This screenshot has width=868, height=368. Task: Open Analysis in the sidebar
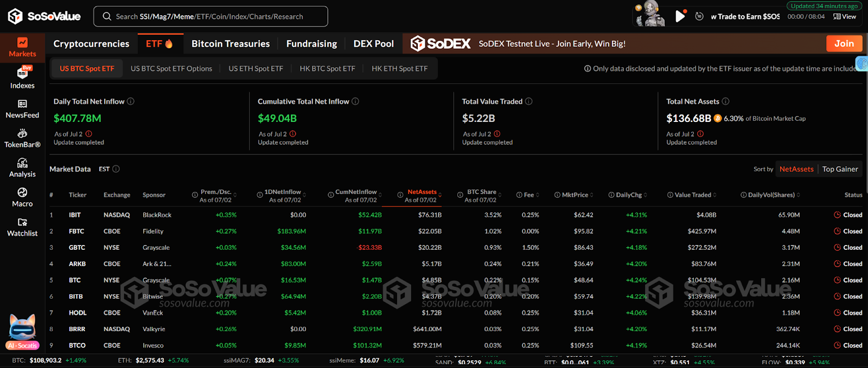pos(22,168)
